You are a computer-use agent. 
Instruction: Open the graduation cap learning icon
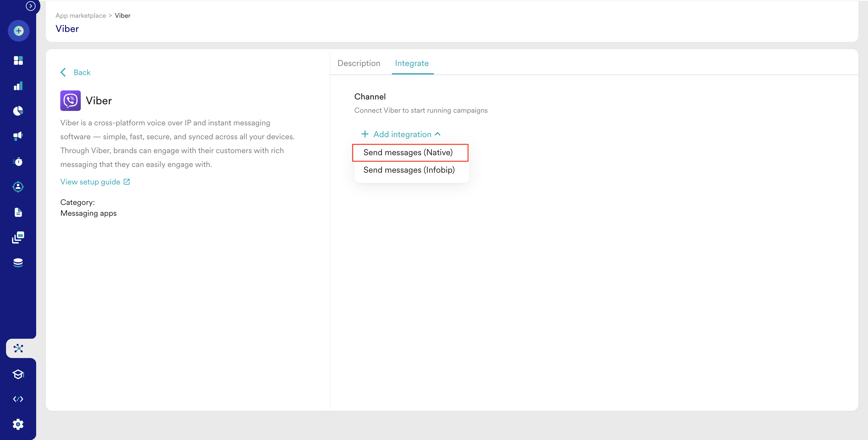tap(18, 374)
